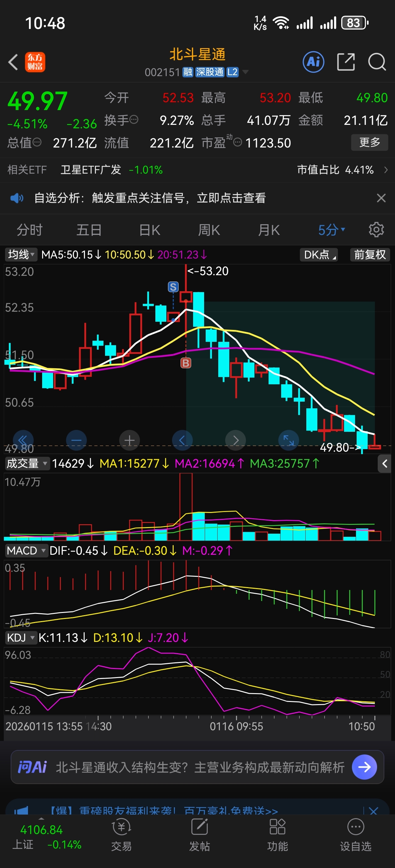This screenshot has width=395, height=868.
Task: Open 成交量 indicator dropdown
Action: tap(27, 463)
